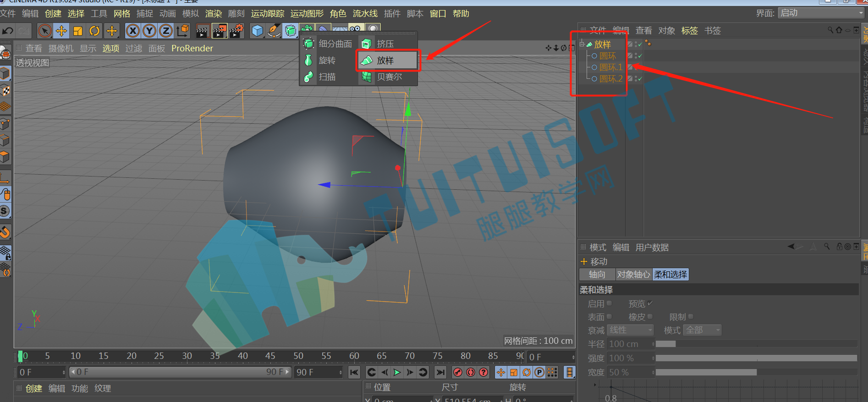The height and width of the screenshot is (402, 868).
Task: Open the 界面 layout dropdown 启动
Action: click(x=821, y=13)
